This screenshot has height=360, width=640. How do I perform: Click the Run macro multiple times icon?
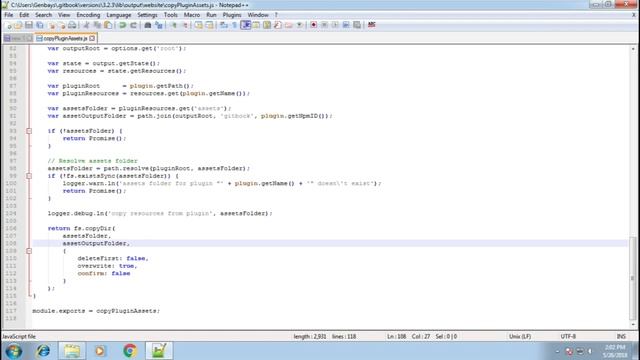(x=346, y=25)
